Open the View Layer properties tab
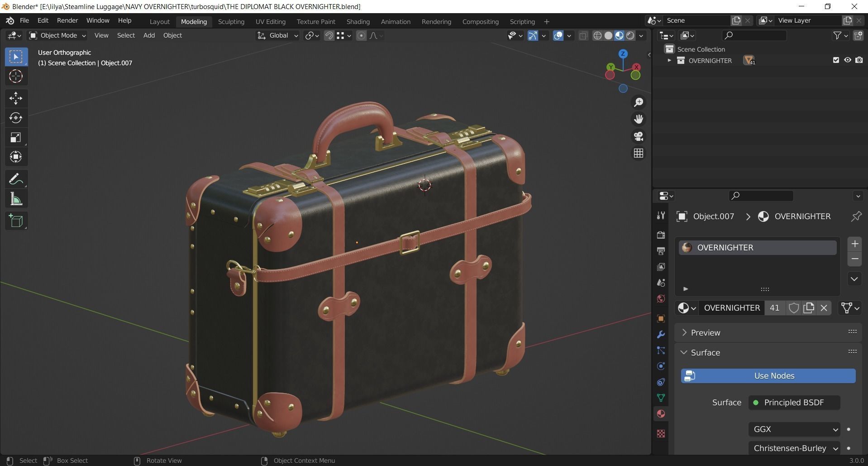868x466 pixels. (661, 267)
